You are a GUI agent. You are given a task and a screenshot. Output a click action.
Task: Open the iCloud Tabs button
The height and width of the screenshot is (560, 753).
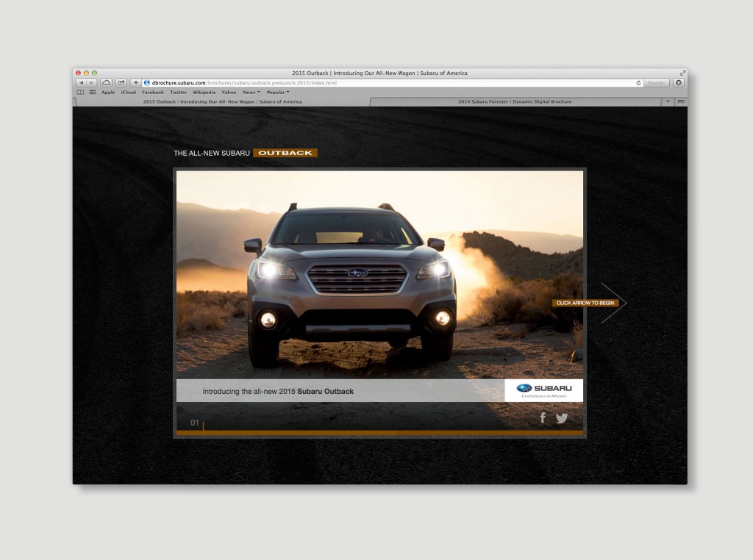107,83
